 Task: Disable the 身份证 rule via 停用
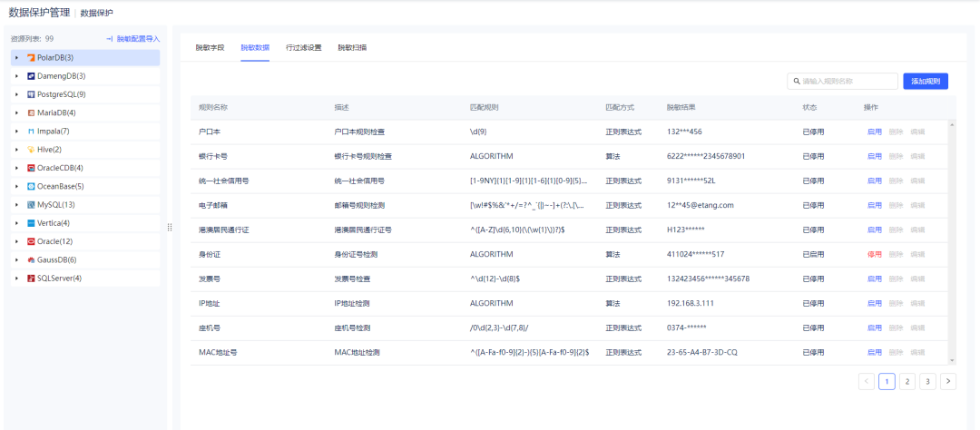[874, 254]
